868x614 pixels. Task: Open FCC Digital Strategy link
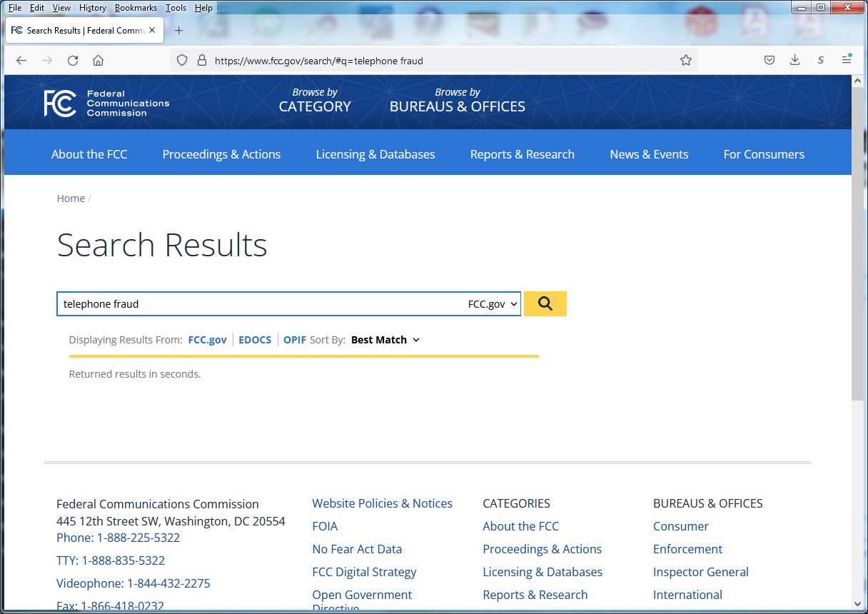coord(364,572)
